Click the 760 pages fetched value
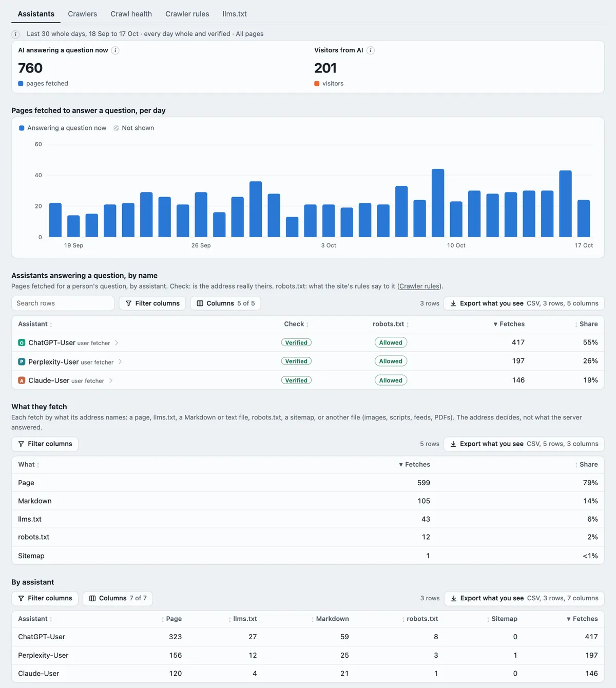The height and width of the screenshot is (688, 616). coord(30,68)
